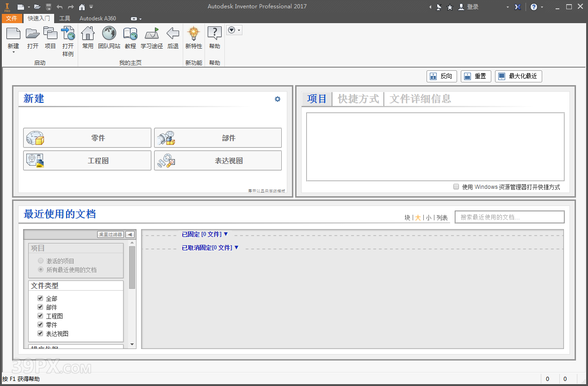Click 打开样例 (Open Samples) icon
Viewport: 588px width, 386px height.
tap(68, 34)
